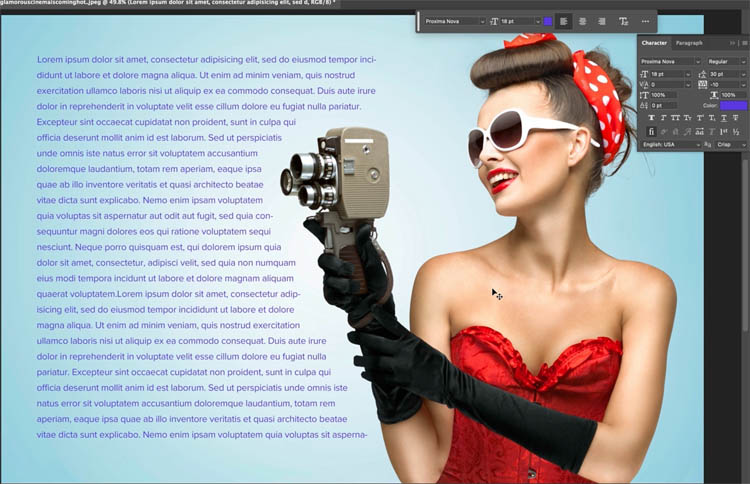Open the Character panel flyout menu

tap(743, 43)
